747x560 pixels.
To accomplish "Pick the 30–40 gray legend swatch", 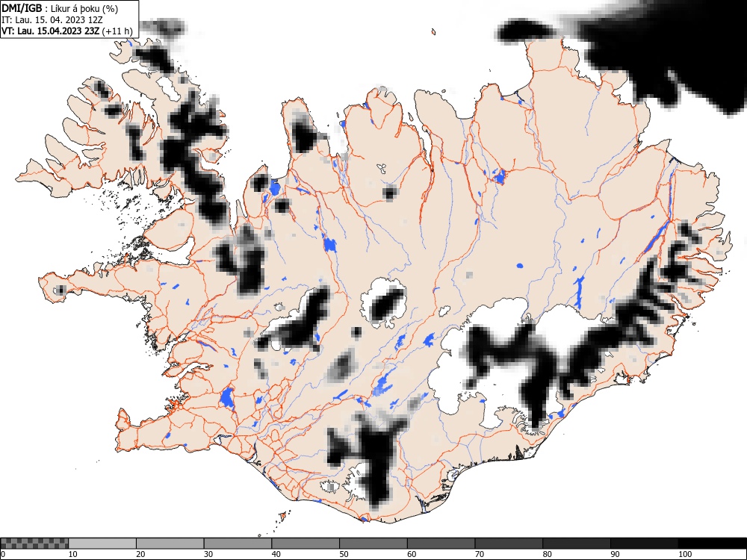I will click(x=238, y=544).
